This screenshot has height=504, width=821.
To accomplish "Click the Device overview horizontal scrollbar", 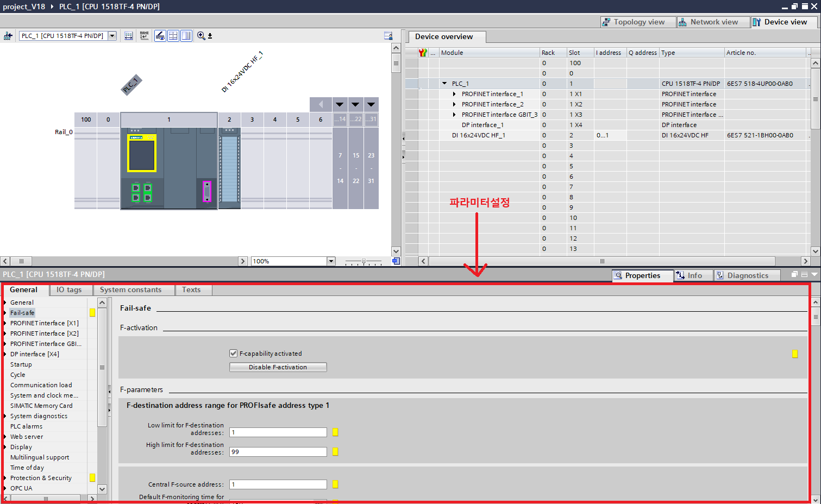I will click(x=603, y=261).
